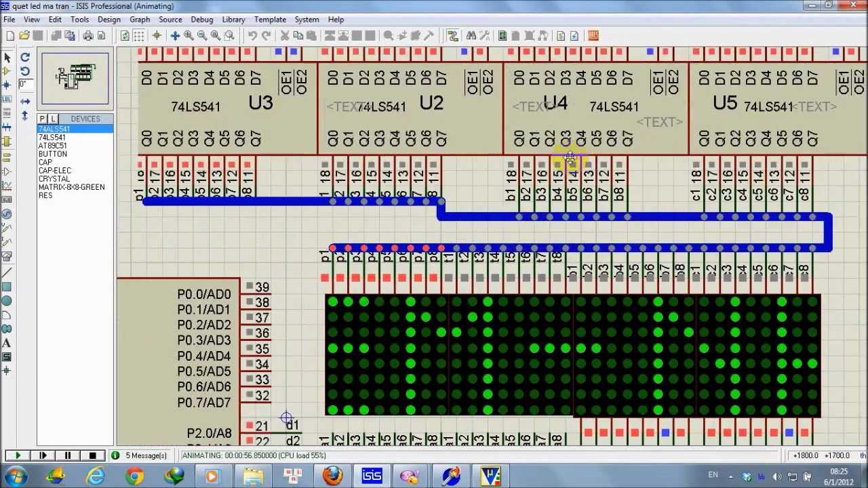Open the Design menu
The width and height of the screenshot is (868, 488).
pos(108,20)
